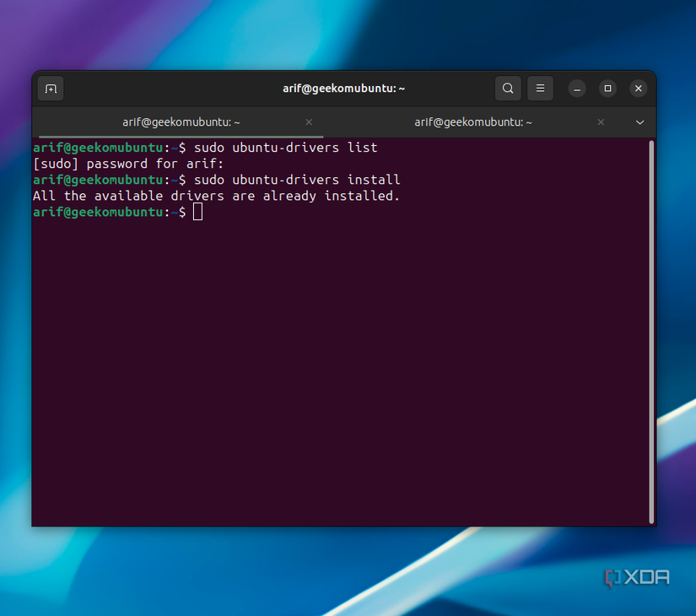Open the hamburger main menu
This screenshot has width=696, height=616.
click(540, 89)
